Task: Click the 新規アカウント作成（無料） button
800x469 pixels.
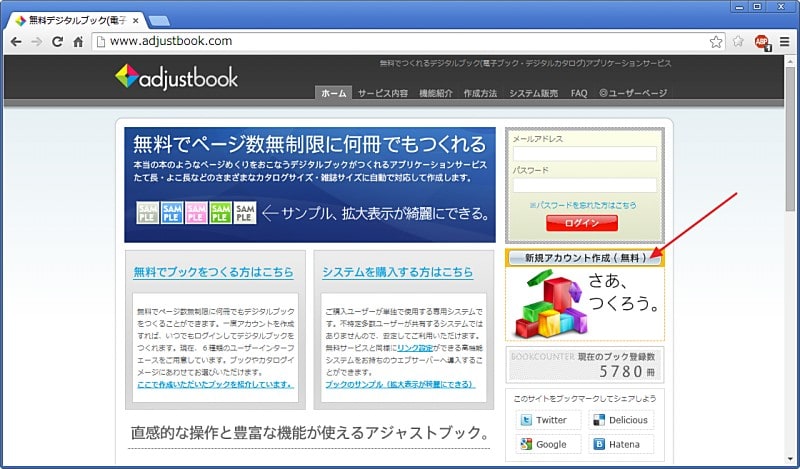Action: [585, 258]
